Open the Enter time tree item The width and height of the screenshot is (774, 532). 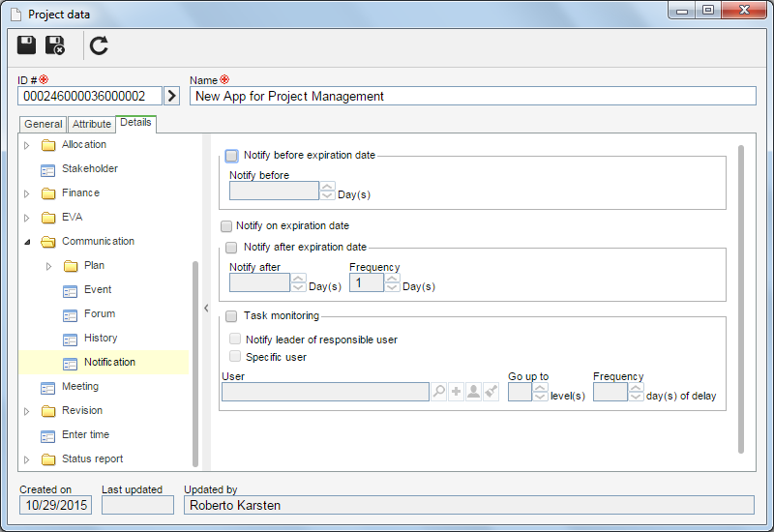pyautogui.click(x=85, y=434)
